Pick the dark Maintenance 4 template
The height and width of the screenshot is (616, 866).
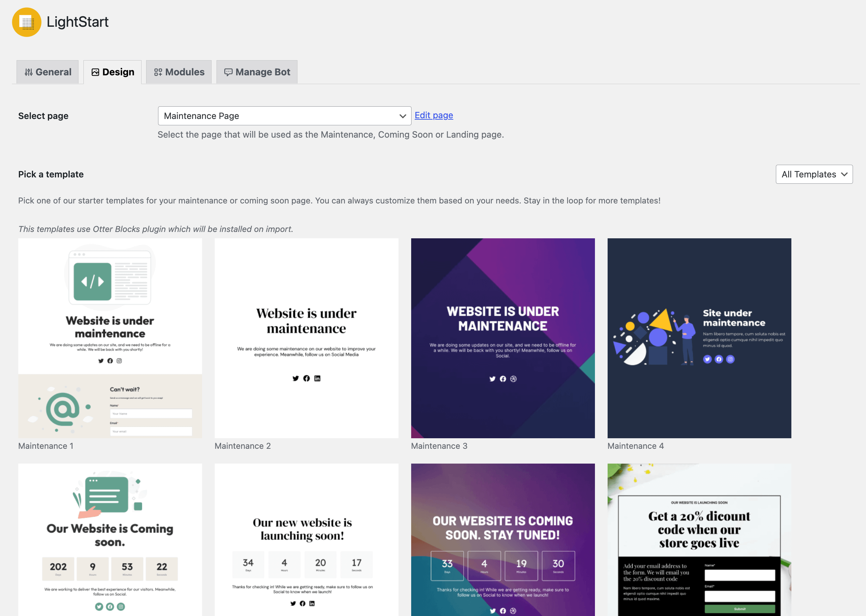coord(699,338)
